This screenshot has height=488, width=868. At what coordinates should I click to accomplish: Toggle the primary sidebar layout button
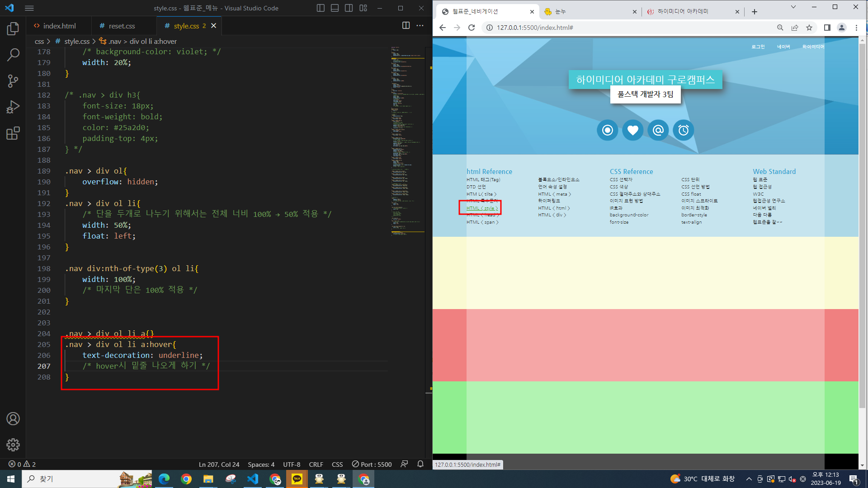(x=321, y=8)
